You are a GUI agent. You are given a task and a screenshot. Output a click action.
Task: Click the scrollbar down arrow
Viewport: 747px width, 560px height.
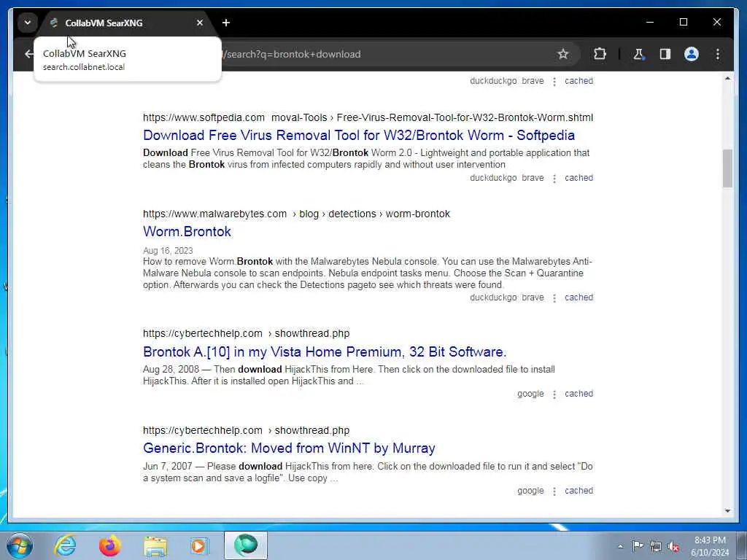click(727, 511)
